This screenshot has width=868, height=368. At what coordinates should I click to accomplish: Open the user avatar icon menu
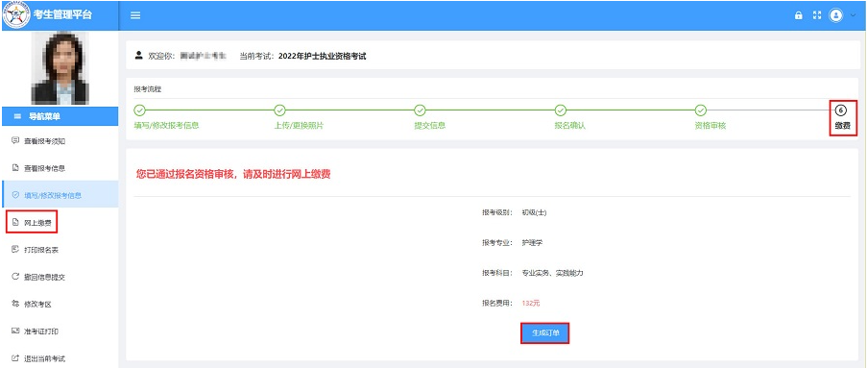pos(835,15)
